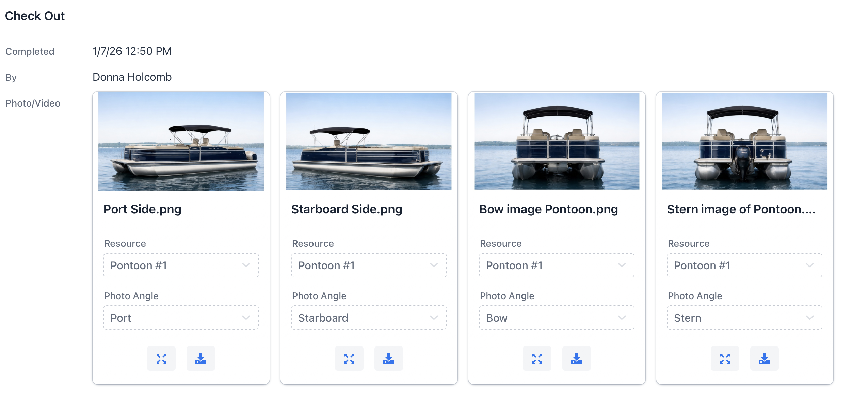
Task: Expand the Stern image of Pontoon fullscreen
Action: point(725,358)
